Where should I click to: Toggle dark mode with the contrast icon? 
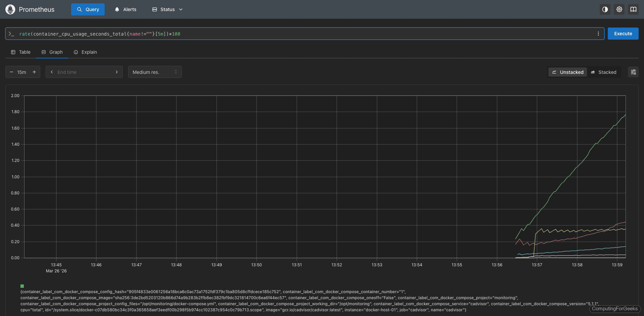click(x=605, y=9)
